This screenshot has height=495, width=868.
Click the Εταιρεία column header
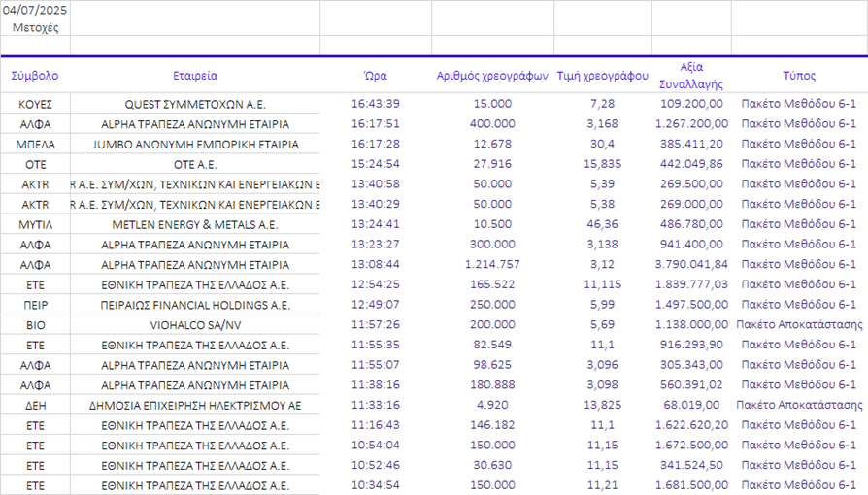pos(195,76)
